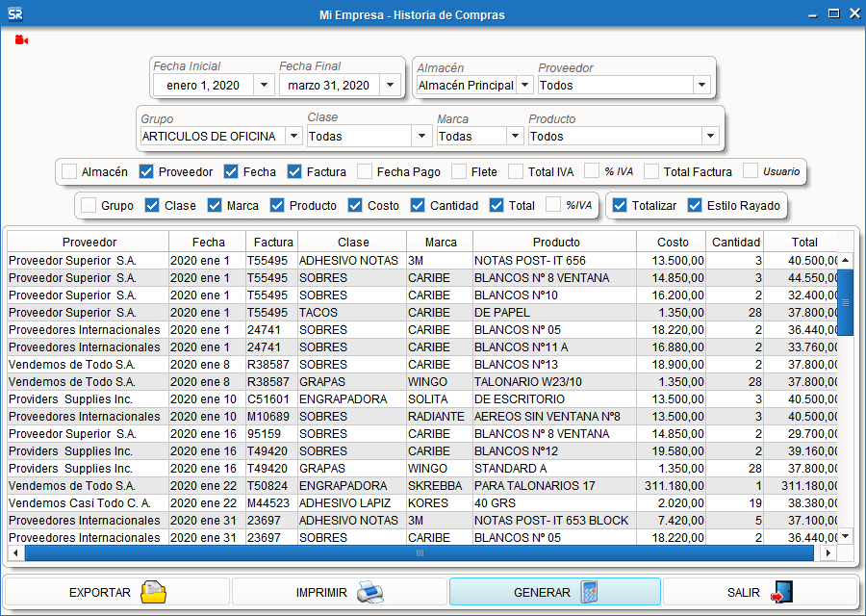The width and height of the screenshot is (866, 616).
Task: Click the SKREBBA brand cell
Action: tap(440, 486)
